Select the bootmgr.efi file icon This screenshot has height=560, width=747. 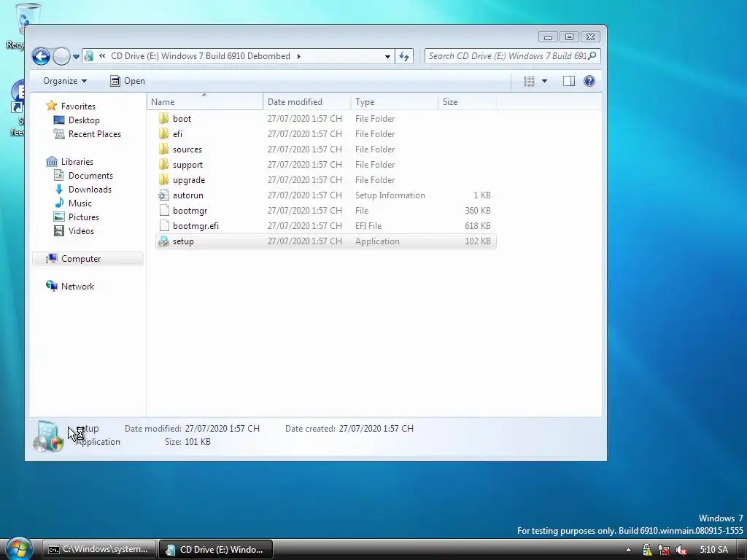click(x=164, y=226)
